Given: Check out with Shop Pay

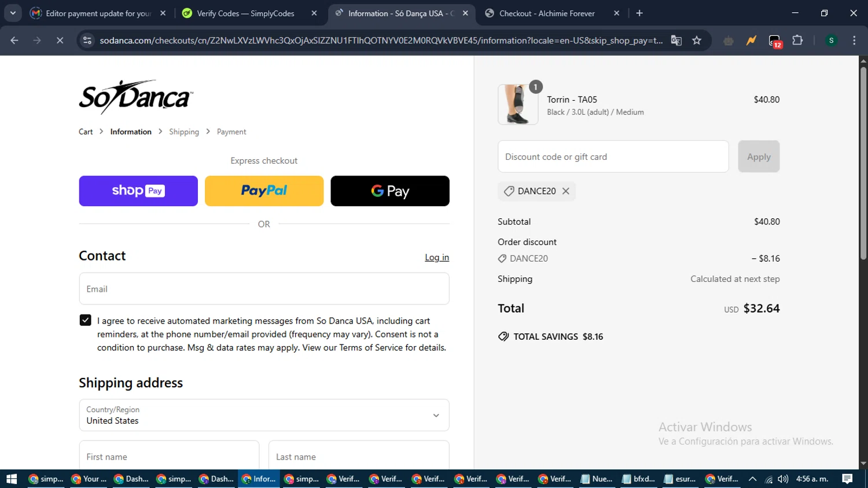Looking at the screenshot, I should (138, 190).
